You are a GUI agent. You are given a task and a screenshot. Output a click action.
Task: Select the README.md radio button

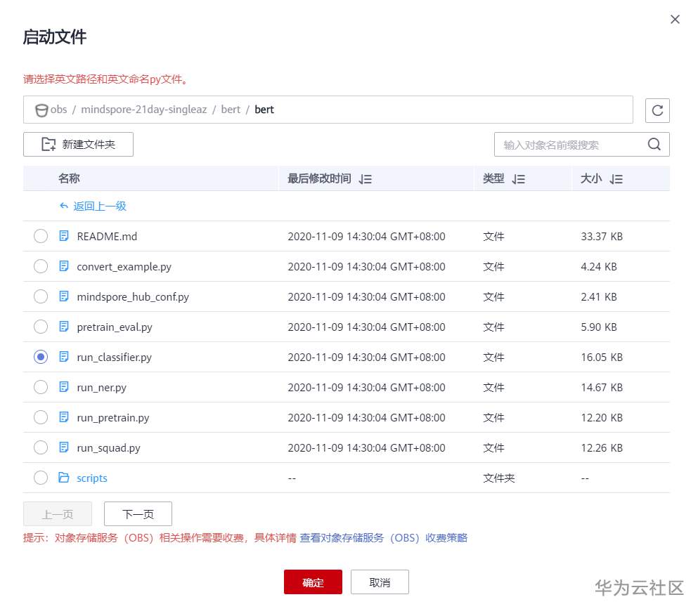(41, 236)
